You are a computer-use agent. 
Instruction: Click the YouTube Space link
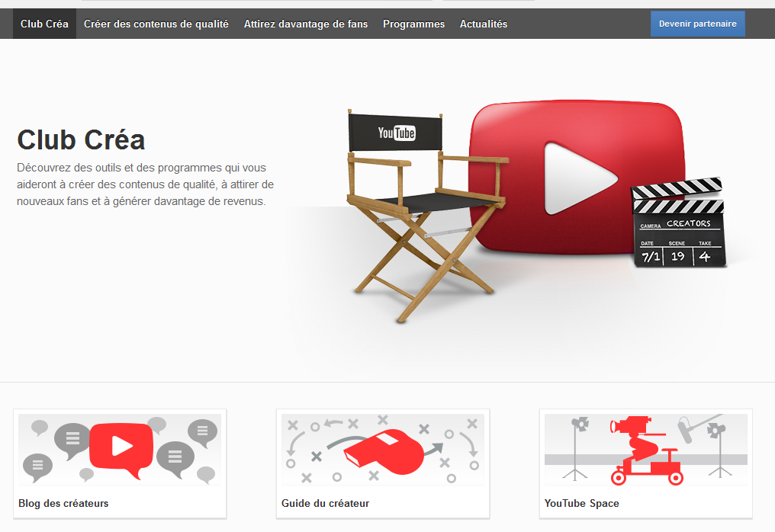pyautogui.click(x=582, y=503)
